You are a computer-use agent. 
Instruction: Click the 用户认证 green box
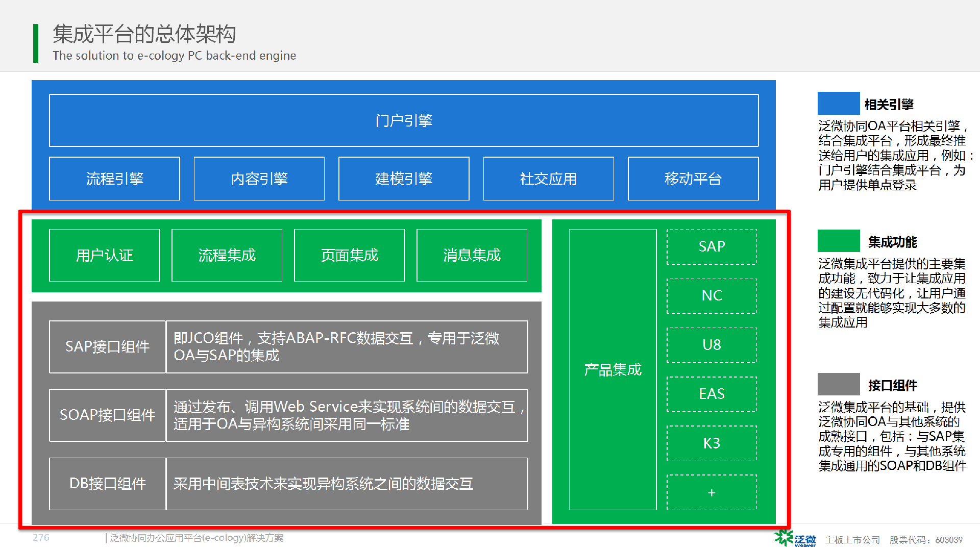click(x=104, y=255)
